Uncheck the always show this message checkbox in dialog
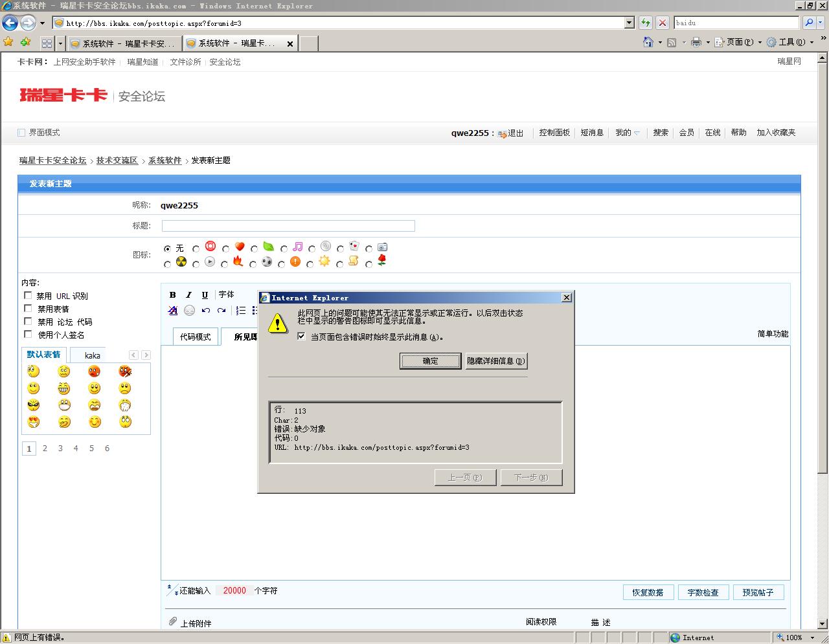The width and height of the screenshot is (829, 644). 301,336
